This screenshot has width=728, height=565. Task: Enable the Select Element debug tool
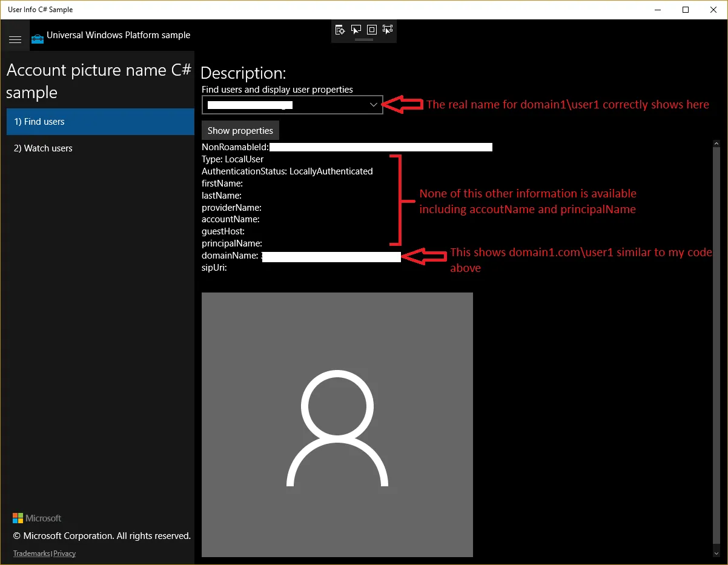pyautogui.click(x=356, y=29)
